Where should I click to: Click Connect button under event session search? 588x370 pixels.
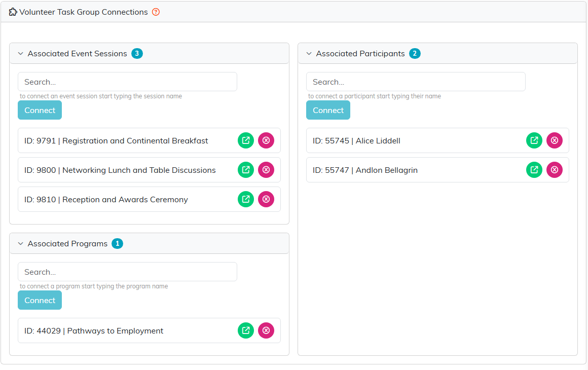click(40, 110)
